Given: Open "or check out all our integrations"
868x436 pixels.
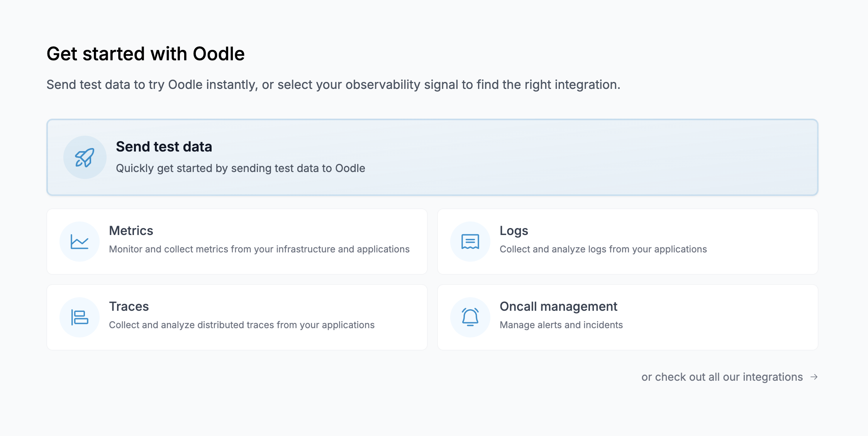Looking at the screenshot, I should click(722, 377).
